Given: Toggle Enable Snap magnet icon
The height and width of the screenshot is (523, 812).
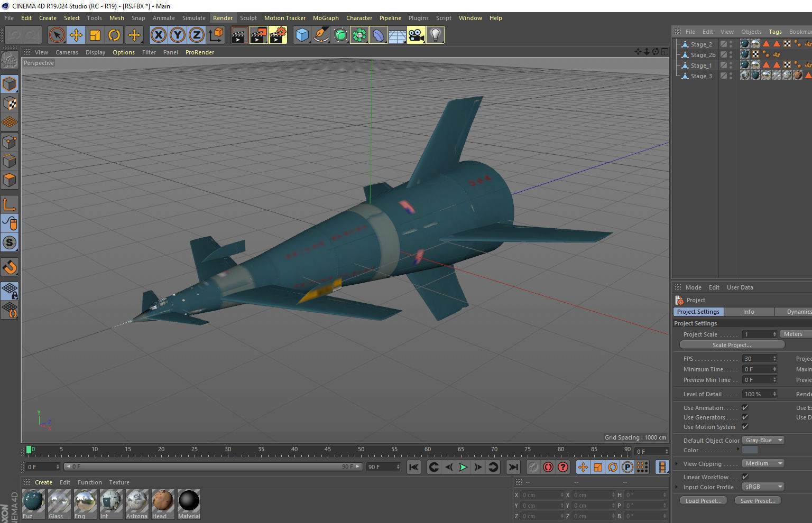Looking at the screenshot, I should pos(10,267).
